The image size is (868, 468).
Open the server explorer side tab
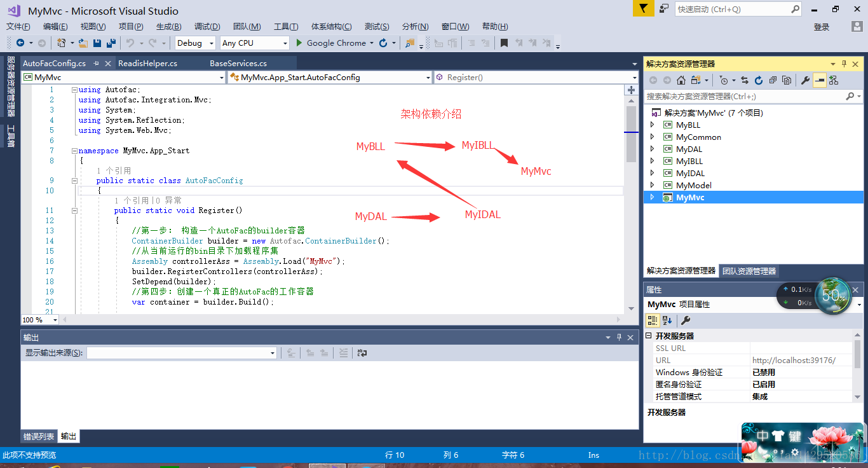tap(11, 86)
